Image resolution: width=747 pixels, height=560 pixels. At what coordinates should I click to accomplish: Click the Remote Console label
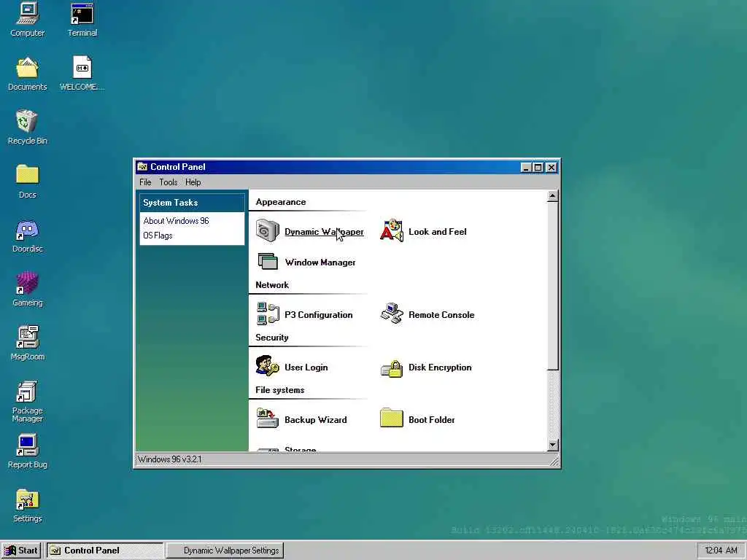click(x=441, y=315)
